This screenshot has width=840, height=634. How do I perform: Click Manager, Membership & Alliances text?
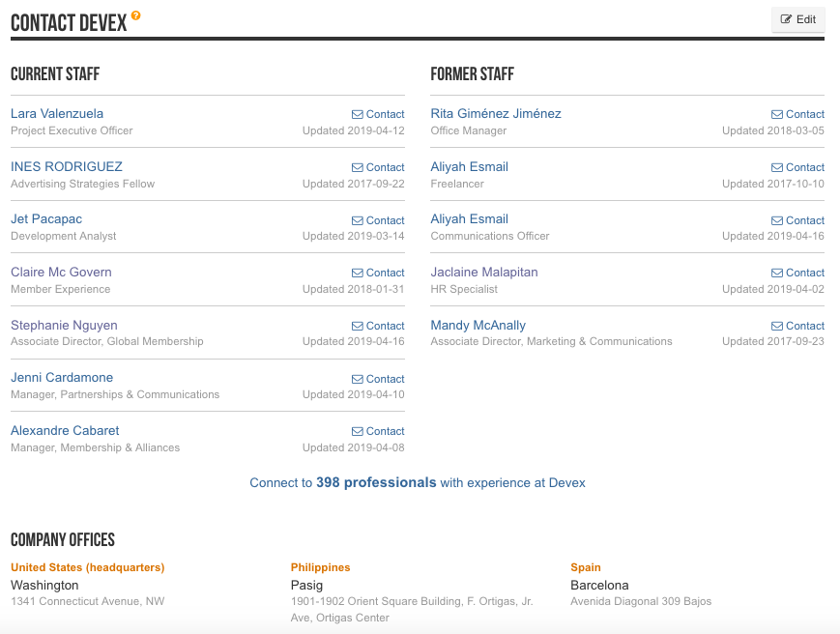pos(95,447)
